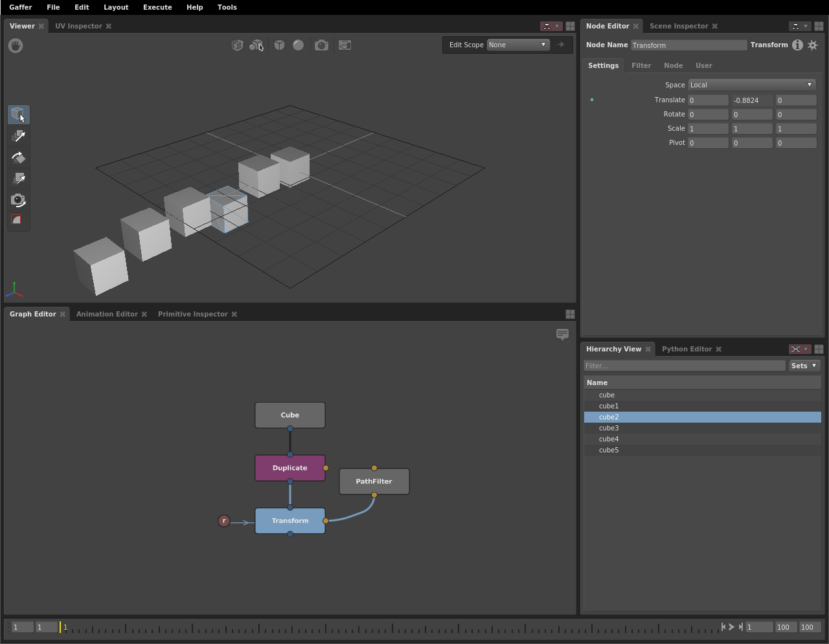
Task: Select cube4 in the Hierarchy View
Action: [x=609, y=439]
